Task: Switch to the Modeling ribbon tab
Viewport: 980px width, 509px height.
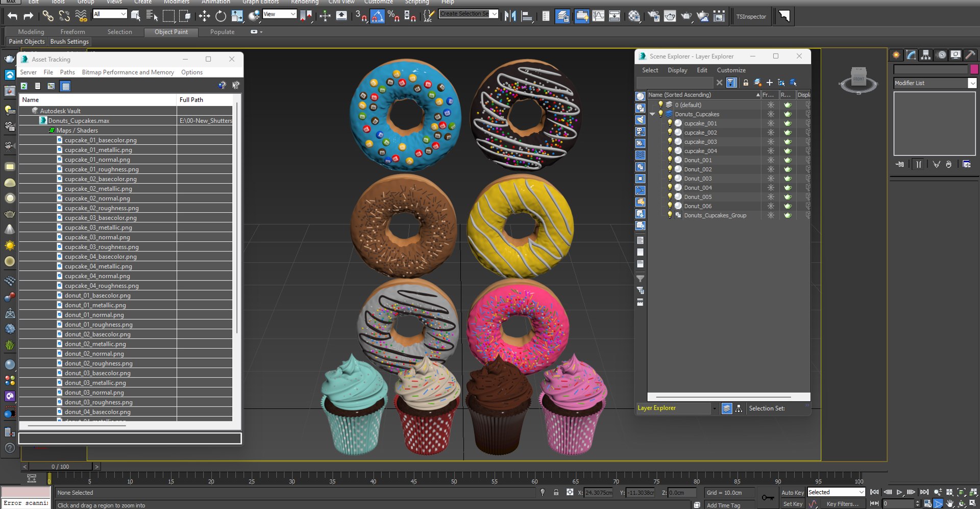Action: 31,32
